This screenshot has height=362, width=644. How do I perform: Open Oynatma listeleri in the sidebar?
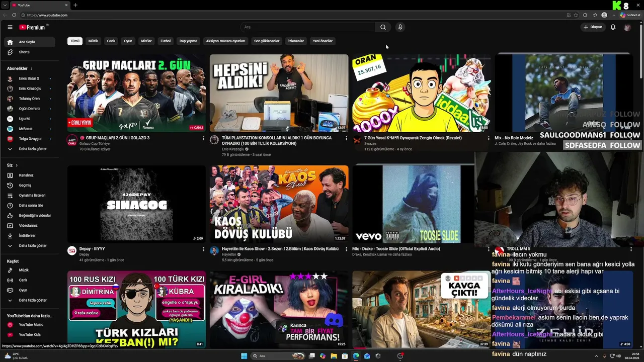[x=30, y=196]
